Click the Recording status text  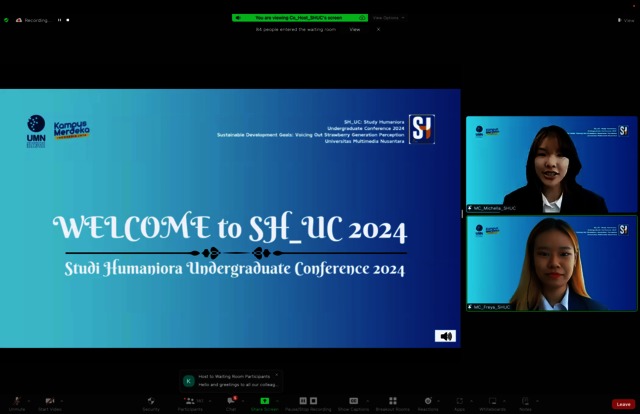(37, 20)
